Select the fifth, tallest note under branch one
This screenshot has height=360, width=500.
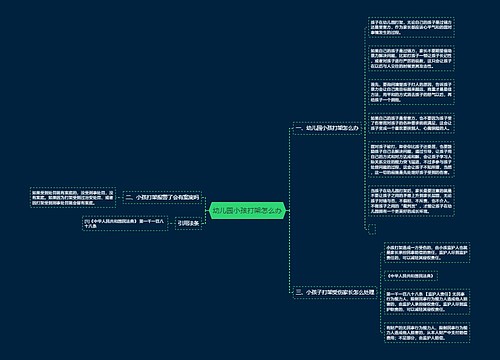coord(411,159)
